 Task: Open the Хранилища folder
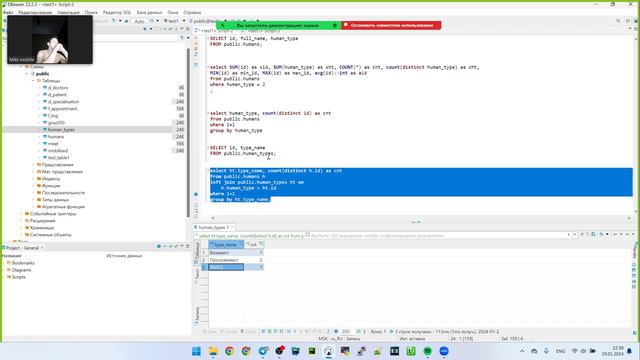[x=42, y=228]
